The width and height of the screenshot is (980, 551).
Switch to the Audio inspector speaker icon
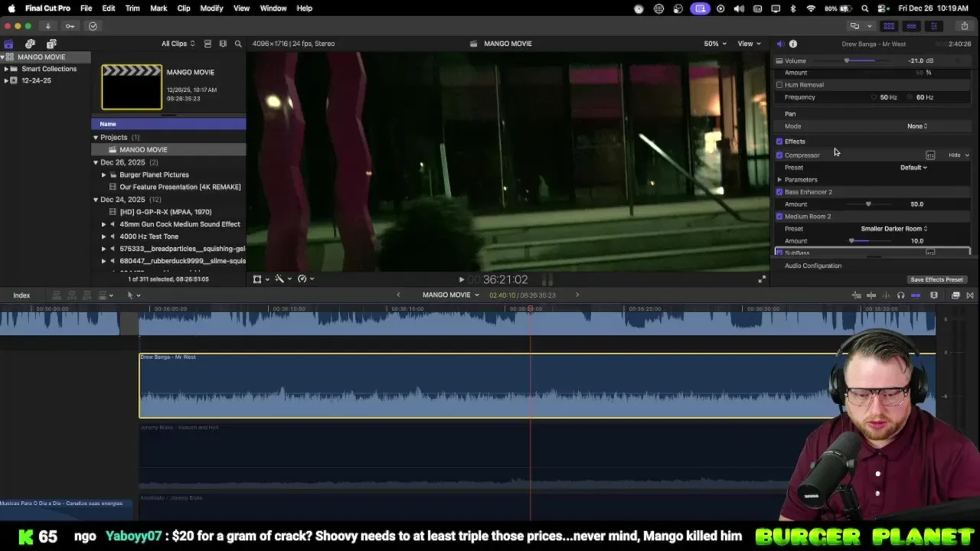coord(779,44)
